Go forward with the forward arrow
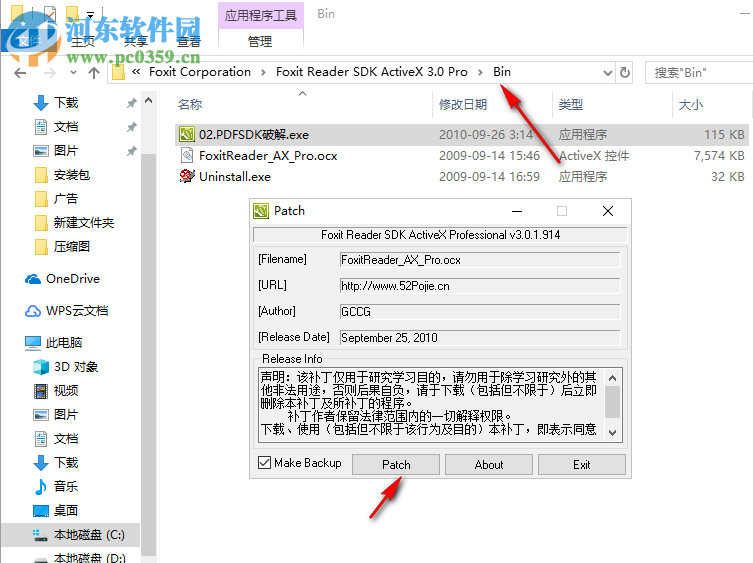 click(49, 73)
